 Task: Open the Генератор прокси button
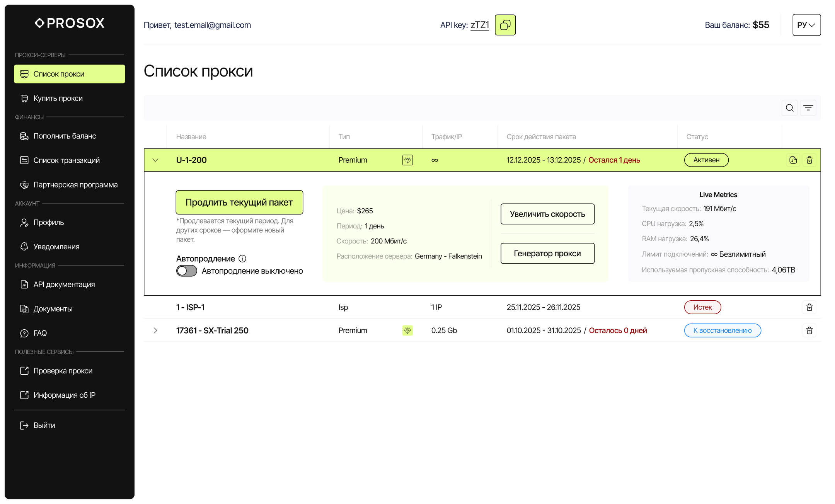coord(547,253)
